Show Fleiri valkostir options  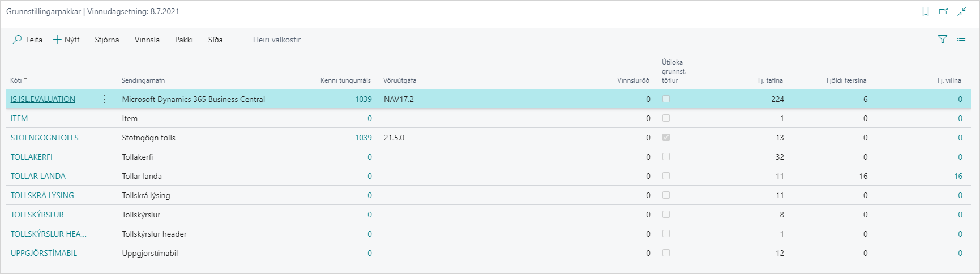pos(276,40)
